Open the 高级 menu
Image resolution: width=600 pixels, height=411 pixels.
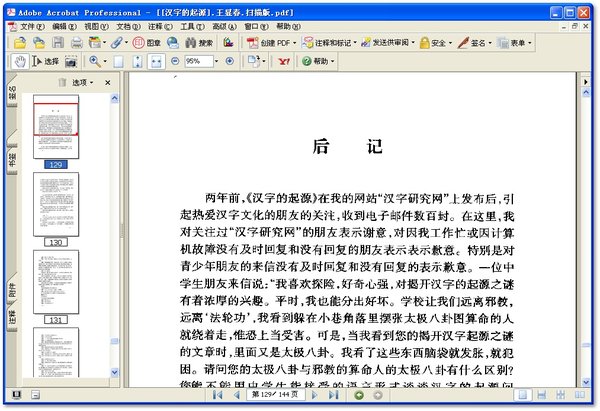pyautogui.click(x=225, y=26)
